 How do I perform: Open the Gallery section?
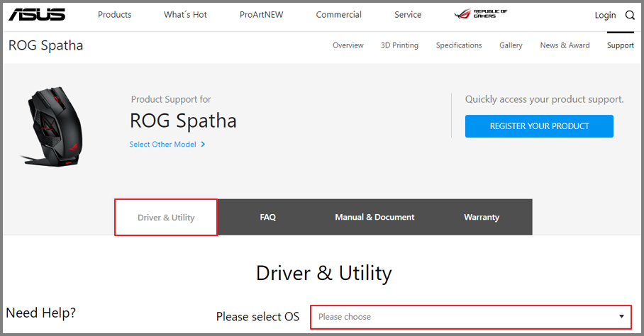point(511,45)
